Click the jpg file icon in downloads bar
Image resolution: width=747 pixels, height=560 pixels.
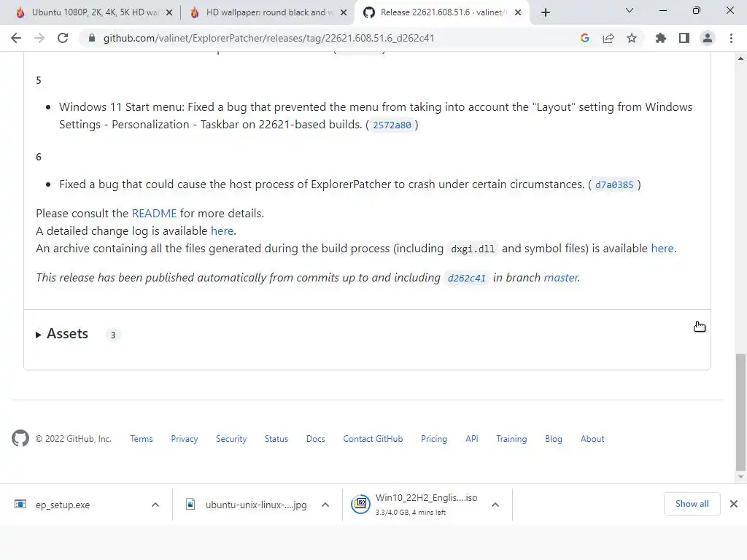tap(190, 504)
